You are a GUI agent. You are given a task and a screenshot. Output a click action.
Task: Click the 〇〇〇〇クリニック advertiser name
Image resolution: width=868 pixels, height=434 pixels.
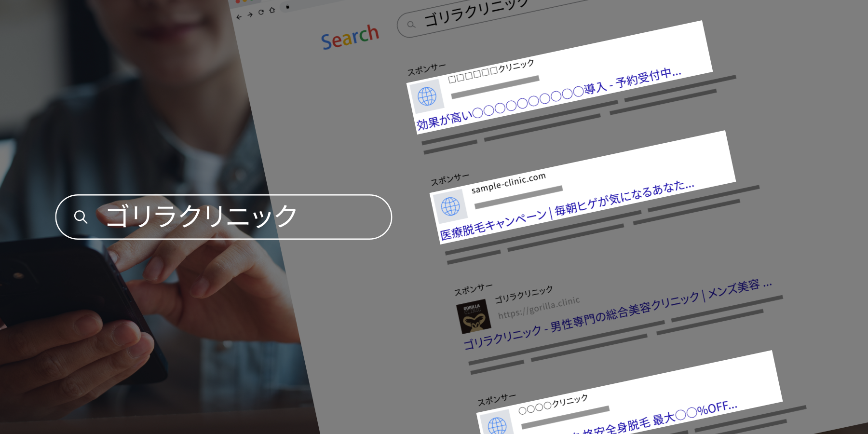click(553, 404)
